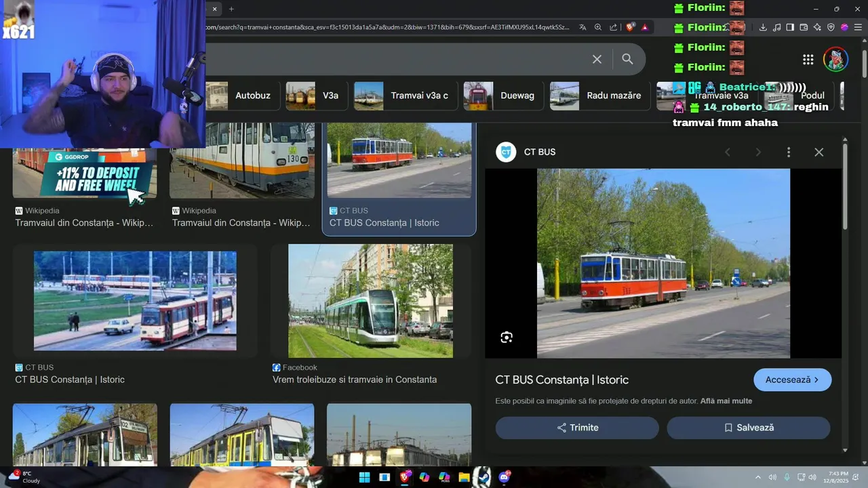
Task: Open the Află mai multe link
Action: (726, 401)
